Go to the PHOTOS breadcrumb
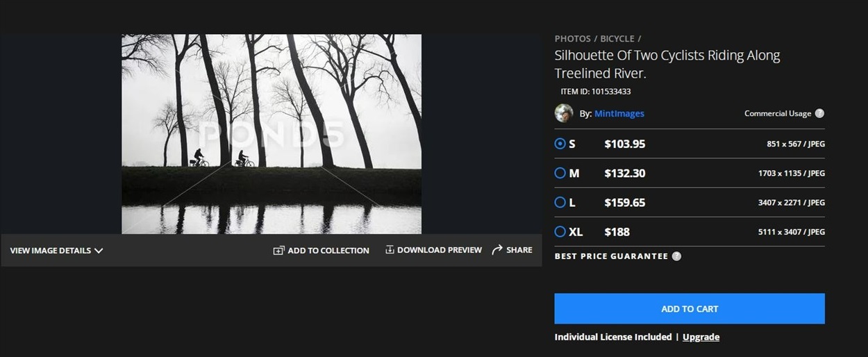 [572, 39]
